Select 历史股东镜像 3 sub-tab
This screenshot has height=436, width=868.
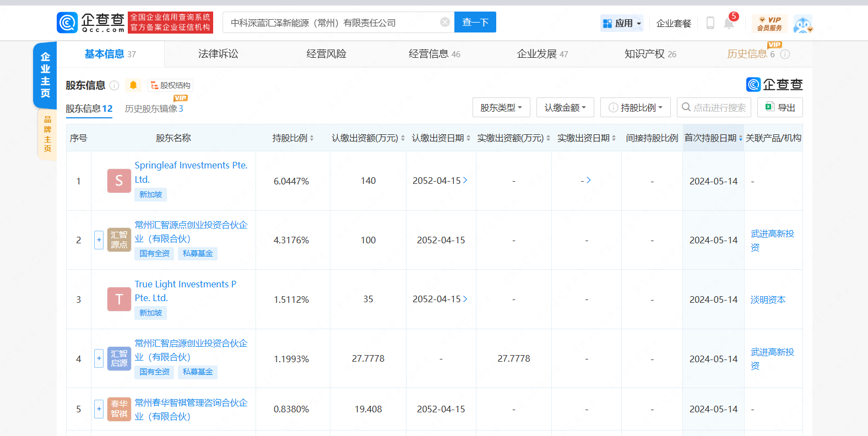[154, 108]
